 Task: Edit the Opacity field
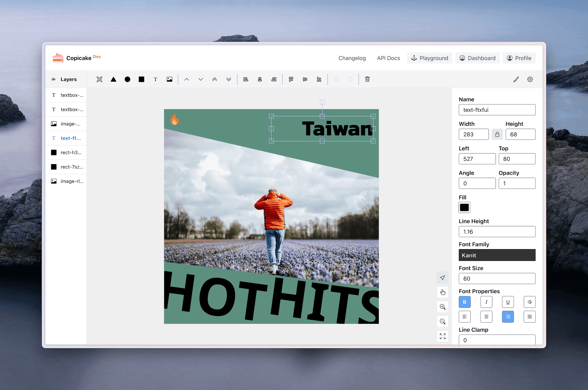point(517,183)
